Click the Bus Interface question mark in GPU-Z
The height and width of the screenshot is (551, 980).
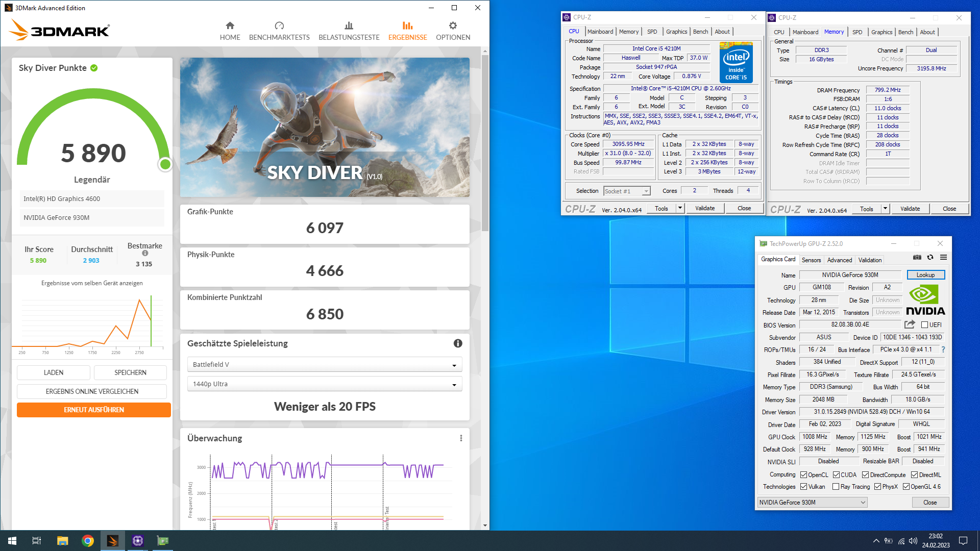tap(943, 349)
